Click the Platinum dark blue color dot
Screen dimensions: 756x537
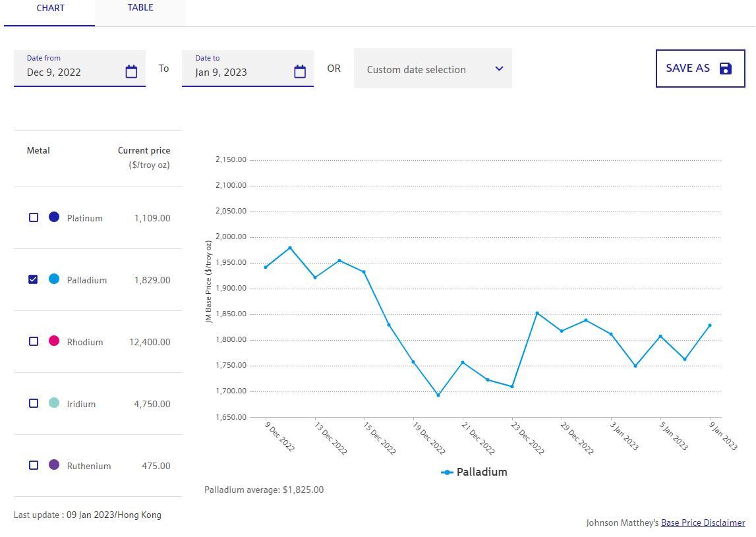pyautogui.click(x=54, y=217)
